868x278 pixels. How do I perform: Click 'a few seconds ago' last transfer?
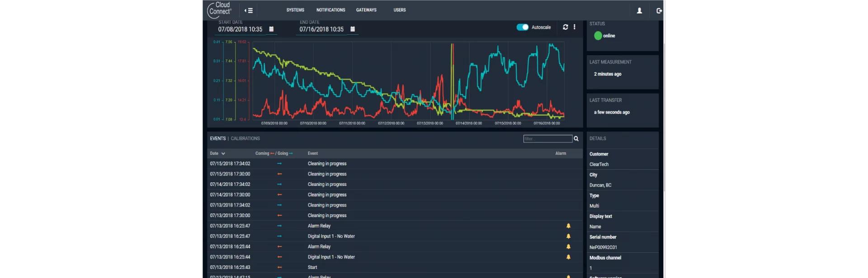(x=612, y=112)
